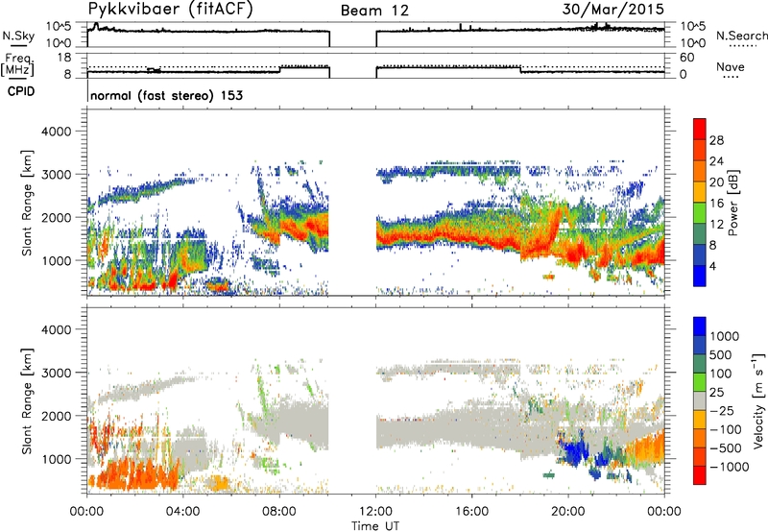Click Slant Range label of power panel
This screenshot has height=532, width=768.
(x=27, y=204)
